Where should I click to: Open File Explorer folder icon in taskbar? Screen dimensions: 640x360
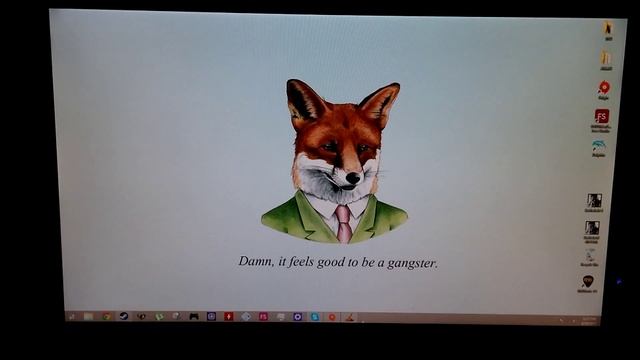point(89,316)
